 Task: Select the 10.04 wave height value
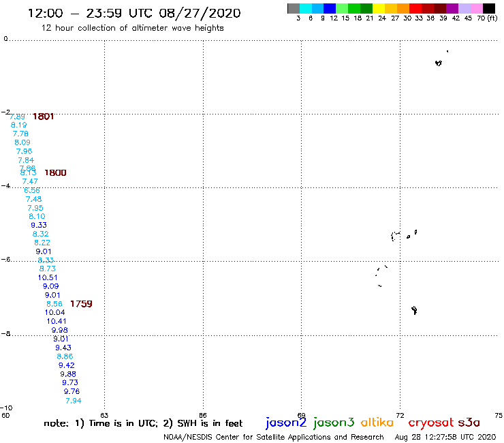click(x=54, y=312)
